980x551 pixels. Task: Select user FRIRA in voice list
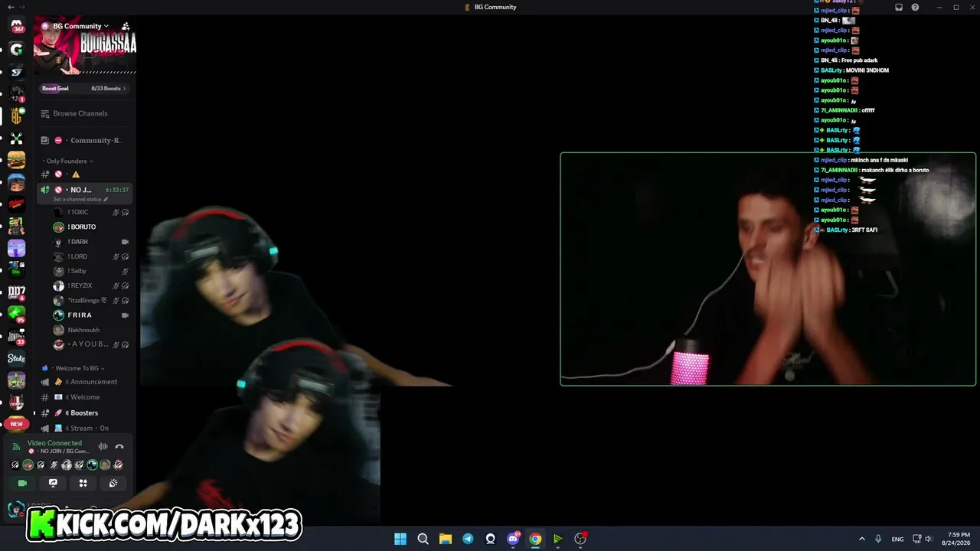90,315
